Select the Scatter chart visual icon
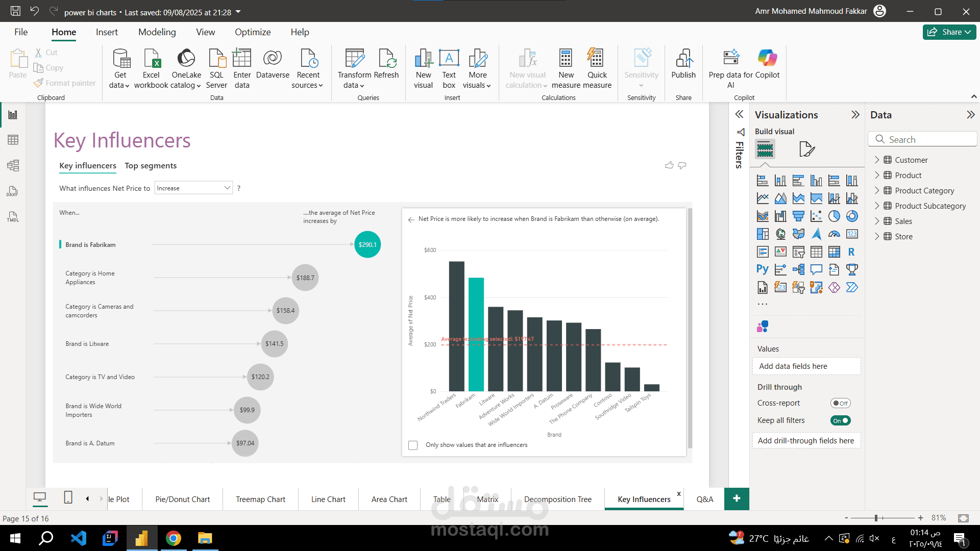The image size is (980, 551). 816,216
